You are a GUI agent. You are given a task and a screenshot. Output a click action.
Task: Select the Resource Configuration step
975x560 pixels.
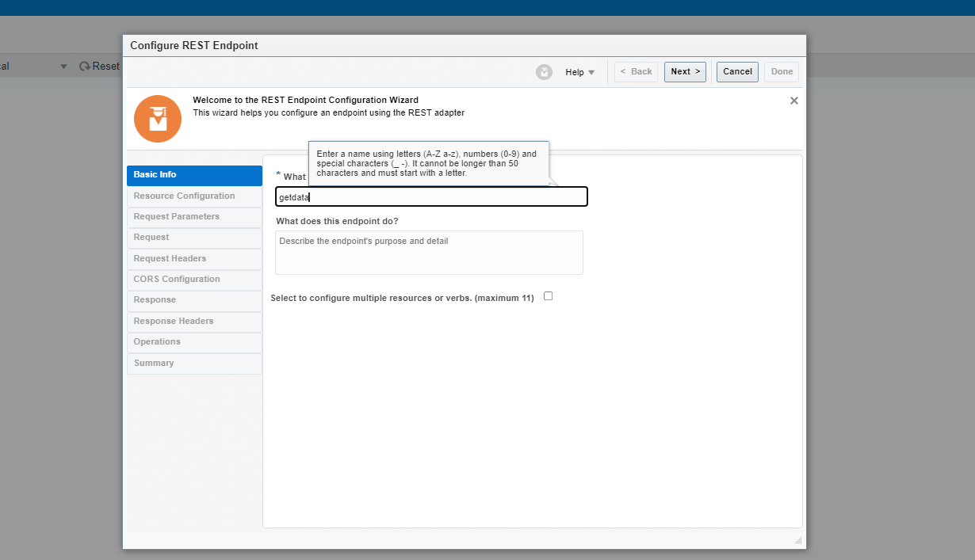(194, 196)
